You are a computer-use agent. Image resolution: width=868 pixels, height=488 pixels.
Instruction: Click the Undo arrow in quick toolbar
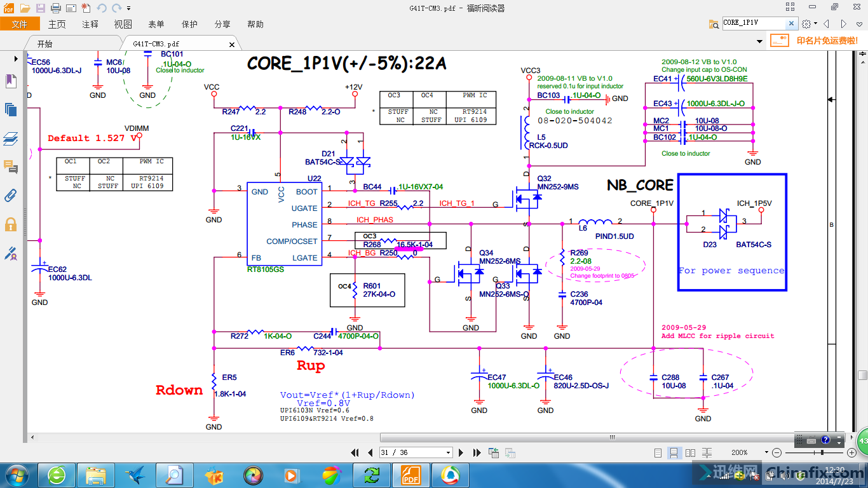click(102, 8)
